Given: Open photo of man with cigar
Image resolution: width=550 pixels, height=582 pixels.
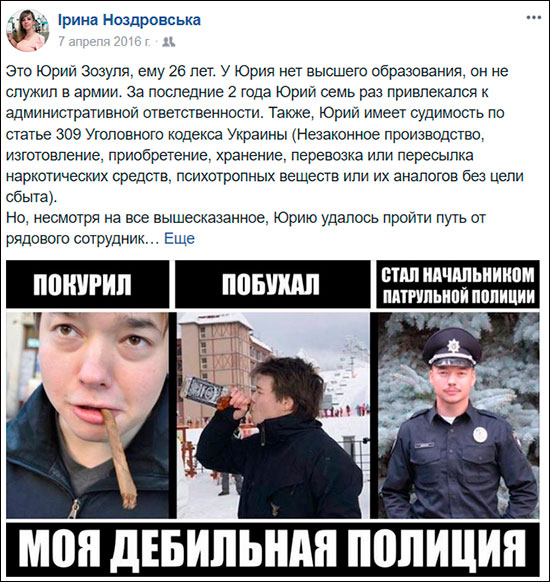Looking at the screenshot, I should point(88,415).
